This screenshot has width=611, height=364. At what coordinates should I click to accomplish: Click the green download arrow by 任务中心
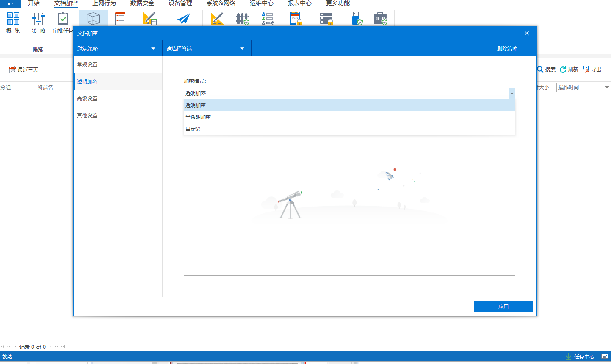click(569, 356)
